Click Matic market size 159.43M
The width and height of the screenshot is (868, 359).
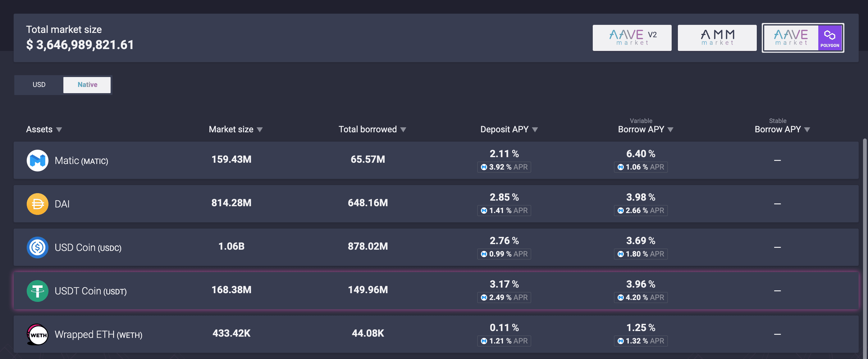pyautogui.click(x=231, y=159)
